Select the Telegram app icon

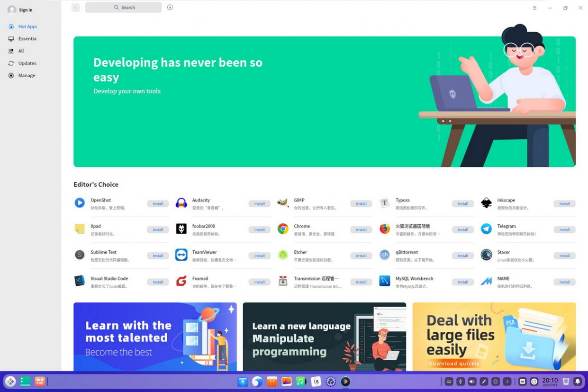[x=486, y=229]
